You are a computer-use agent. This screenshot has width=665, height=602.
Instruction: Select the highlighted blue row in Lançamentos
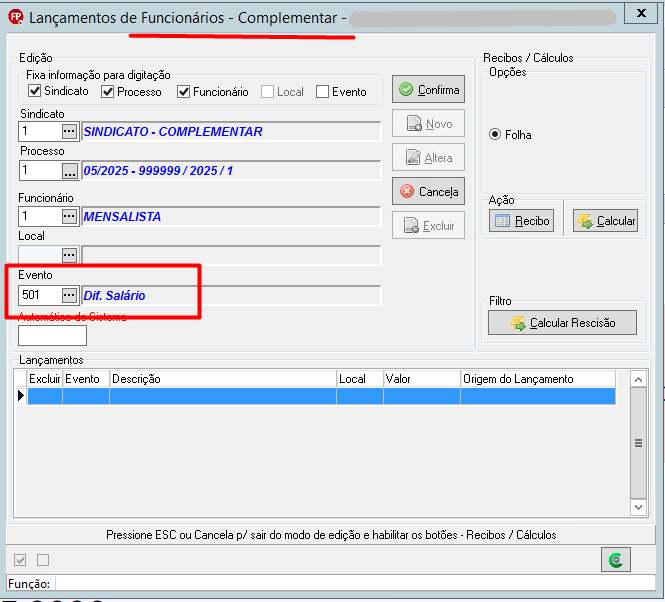[x=321, y=396]
